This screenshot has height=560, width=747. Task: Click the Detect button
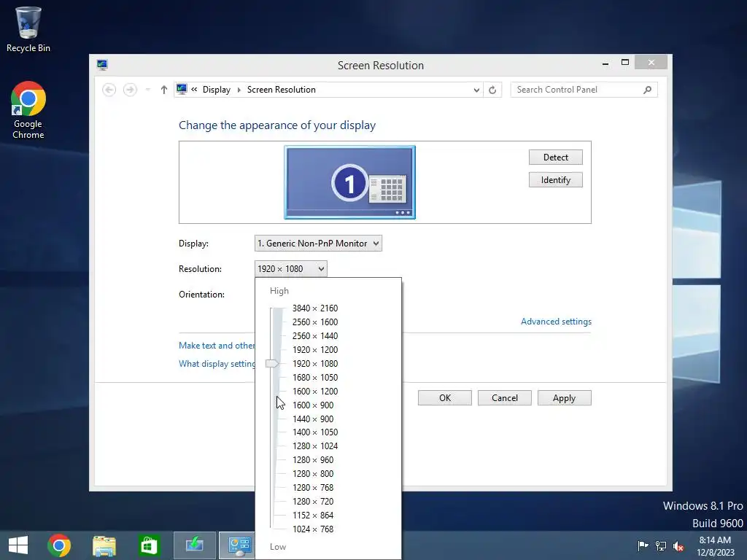[555, 157]
